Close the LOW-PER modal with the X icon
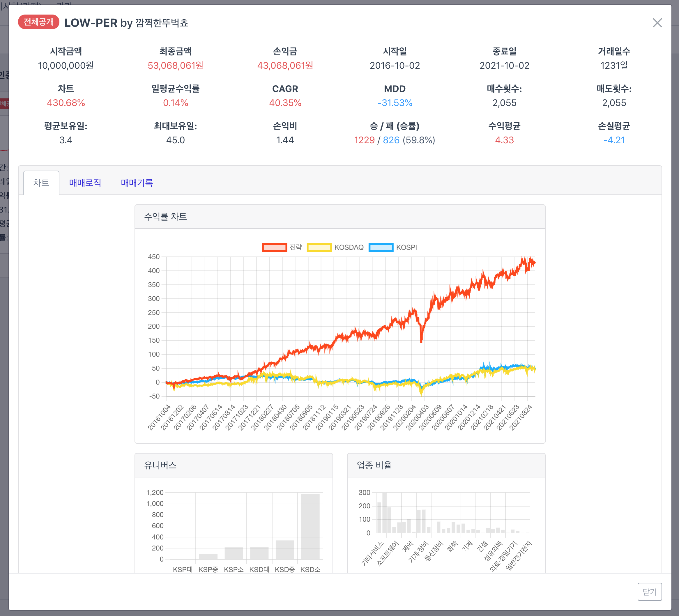This screenshot has width=679, height=616. [657, 23]
